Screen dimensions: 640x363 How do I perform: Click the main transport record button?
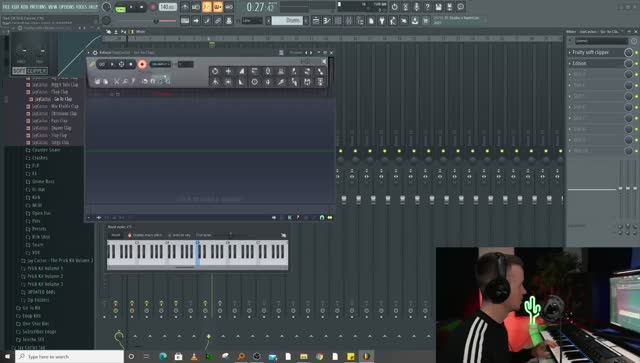tap(153, 7)
